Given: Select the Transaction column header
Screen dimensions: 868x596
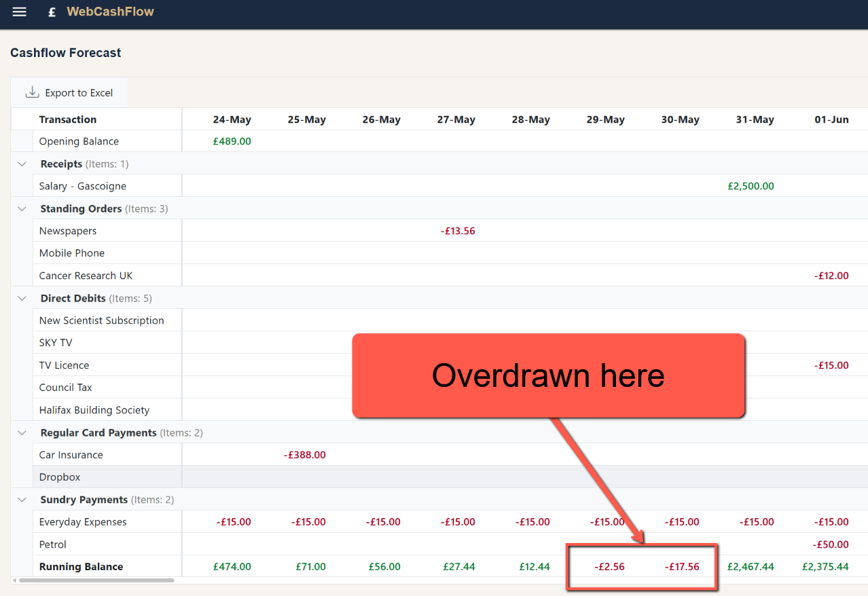Looking at the screenshot, I should point(68,119).
